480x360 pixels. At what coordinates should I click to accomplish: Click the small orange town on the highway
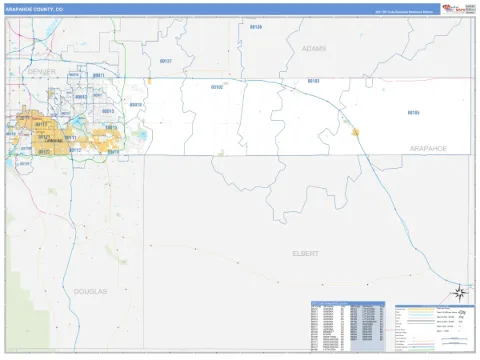tap(356, 132)
